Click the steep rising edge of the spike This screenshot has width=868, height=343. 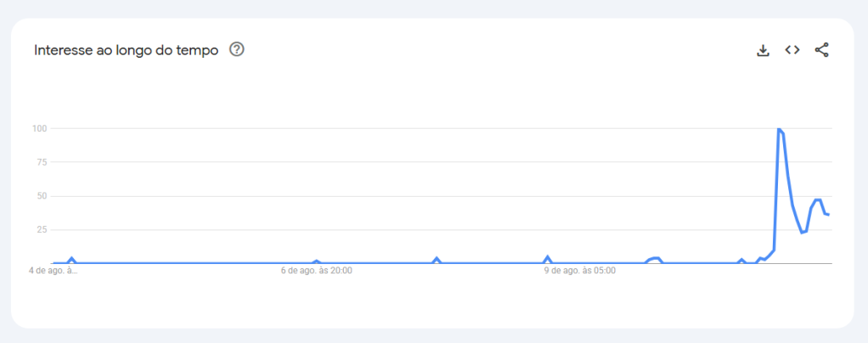click(776, 188)
